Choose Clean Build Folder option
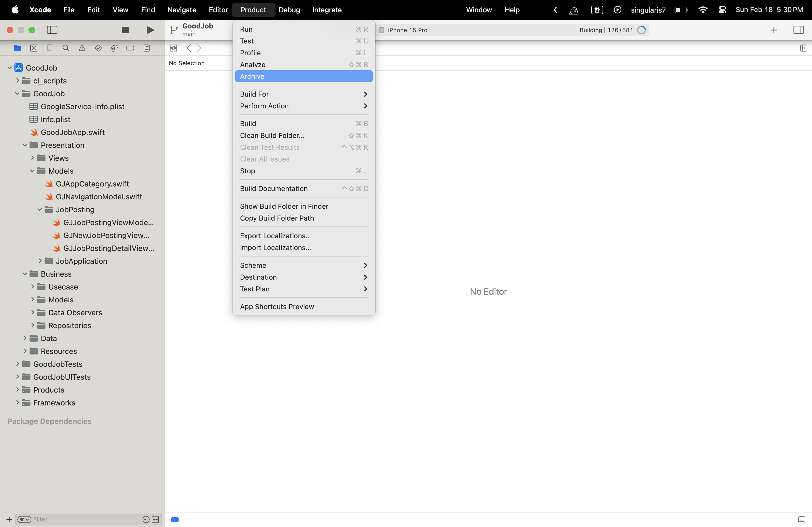The width and height of the screenshot is (812, 527). point(272,135)
